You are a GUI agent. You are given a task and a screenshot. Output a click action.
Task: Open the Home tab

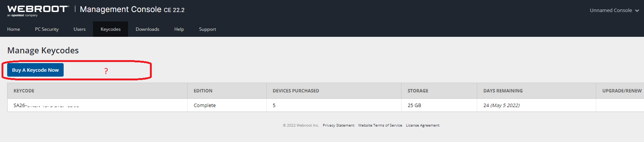pos(14,29)
